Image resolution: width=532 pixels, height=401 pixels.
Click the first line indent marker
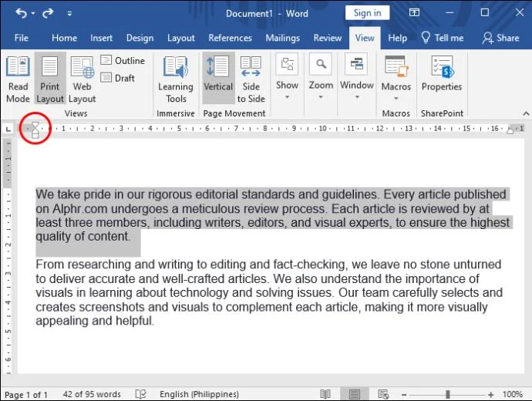(x=35, y=125)
